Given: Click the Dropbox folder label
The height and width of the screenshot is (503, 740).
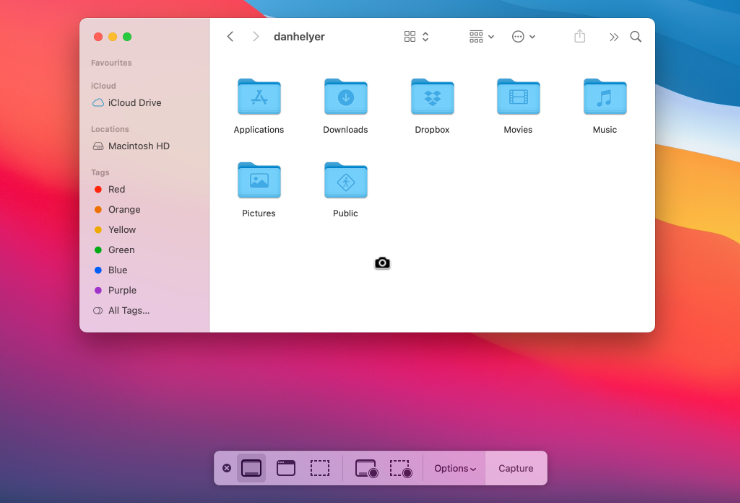Looking at the screenshot, I should [432, 130].
